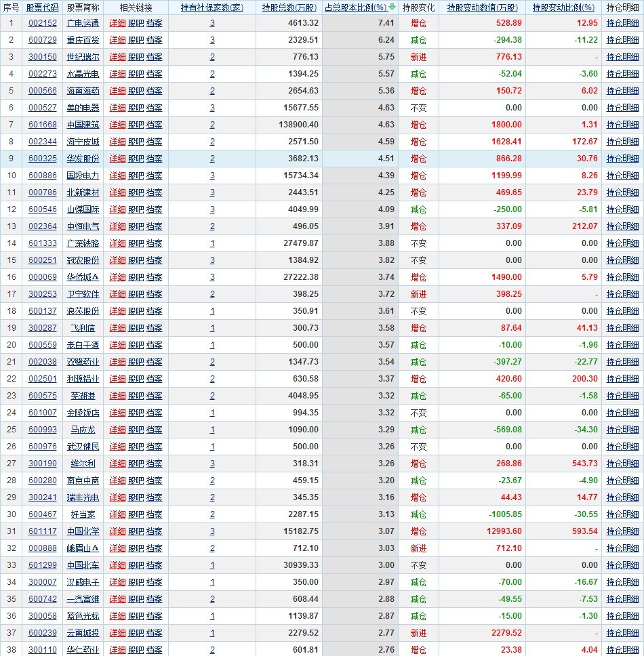The image size is (644, 656).
Task: Click social security count for 飞利信
Action: tap(212, 328)
